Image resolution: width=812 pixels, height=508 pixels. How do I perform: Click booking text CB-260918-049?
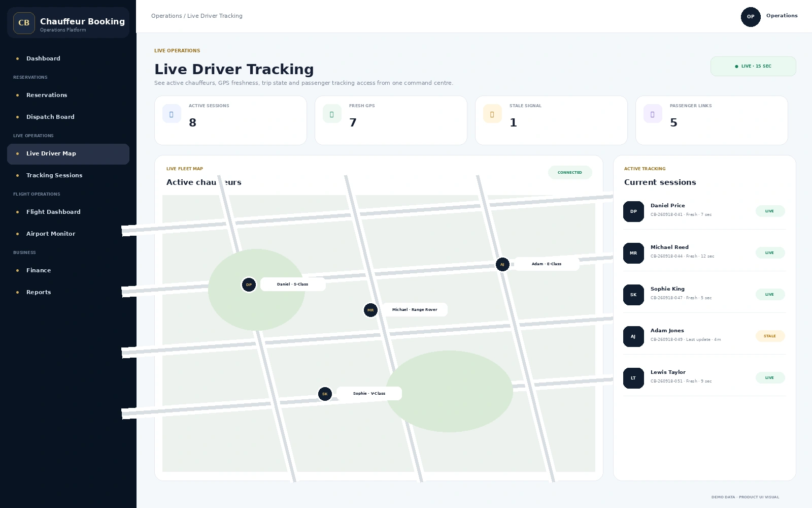tap(666, 339)
